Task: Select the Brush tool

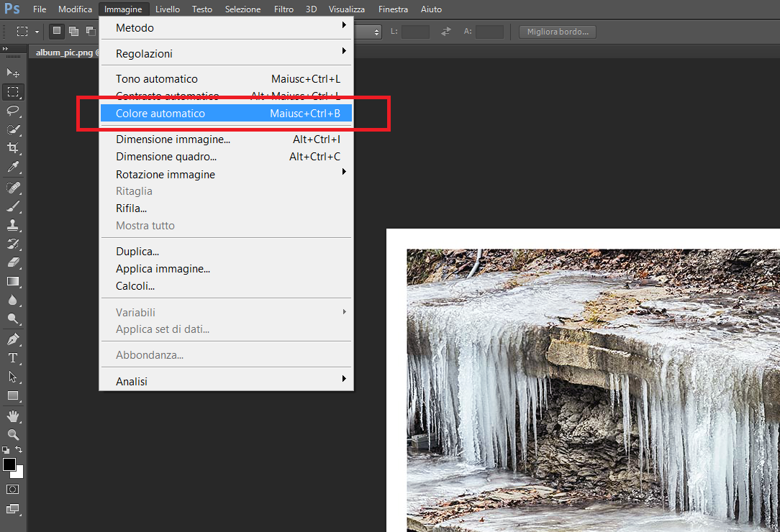Action: (x=13, y=207)
